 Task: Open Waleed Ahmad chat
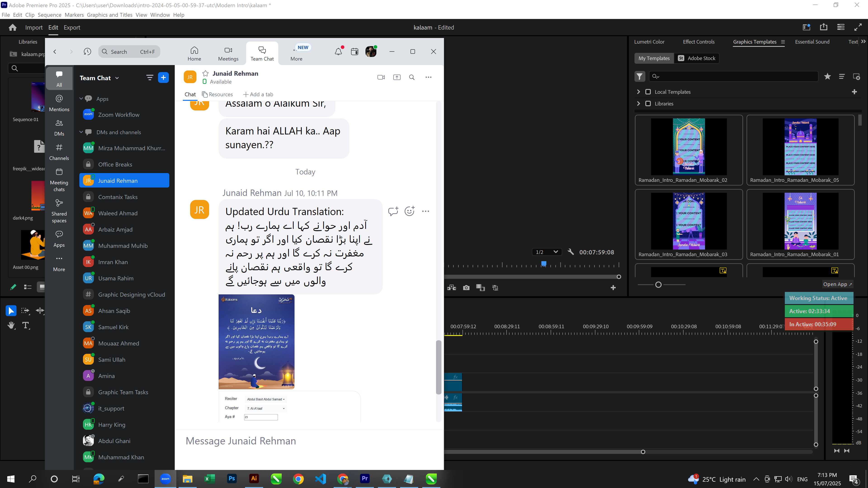click(x=124, y=213)
